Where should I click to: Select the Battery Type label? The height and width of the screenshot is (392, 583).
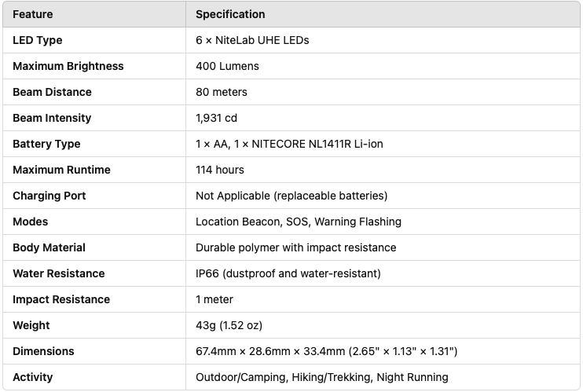click(46, 144)
